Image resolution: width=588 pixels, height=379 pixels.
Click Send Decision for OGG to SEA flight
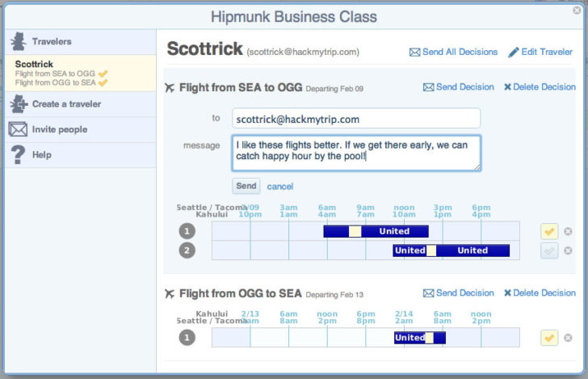click(465, 293)
